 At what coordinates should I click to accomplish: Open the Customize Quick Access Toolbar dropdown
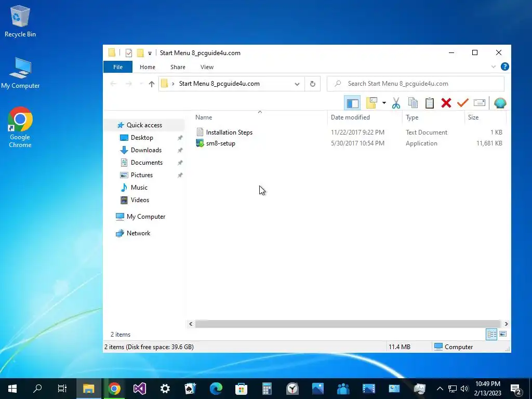(x=150, y=54)
